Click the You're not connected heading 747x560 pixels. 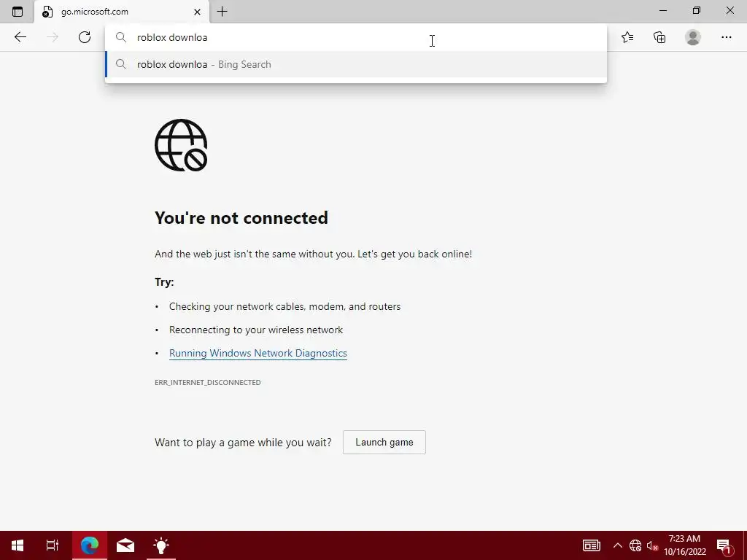[241, 217]
